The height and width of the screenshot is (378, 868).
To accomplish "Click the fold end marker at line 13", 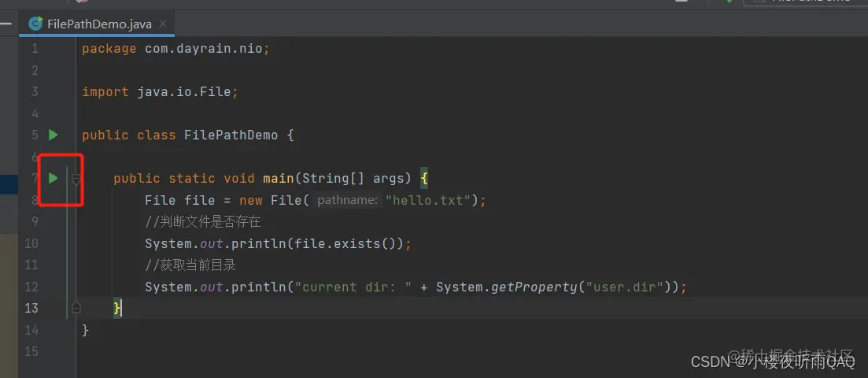I will [x=76, y=308].
